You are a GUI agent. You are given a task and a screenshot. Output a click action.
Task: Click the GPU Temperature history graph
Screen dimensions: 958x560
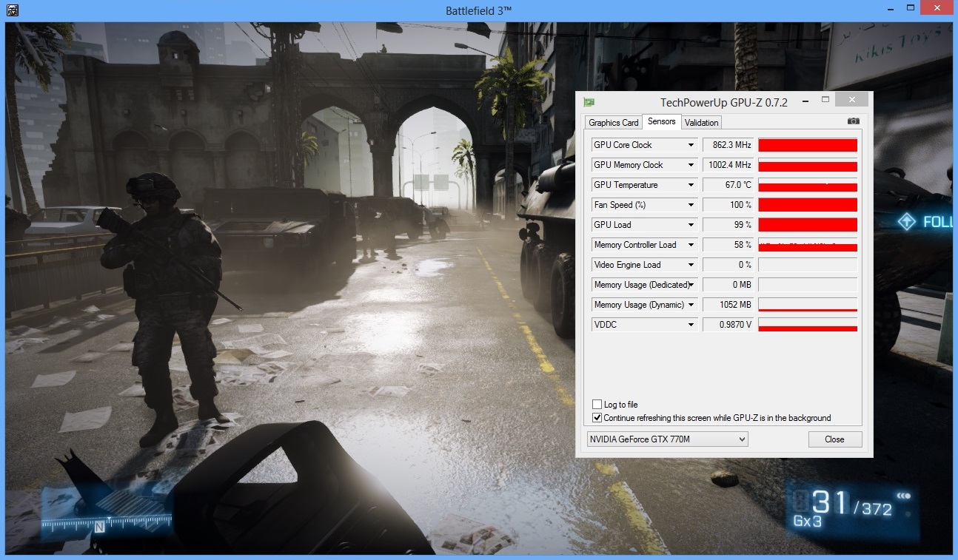tap(808, 185)
